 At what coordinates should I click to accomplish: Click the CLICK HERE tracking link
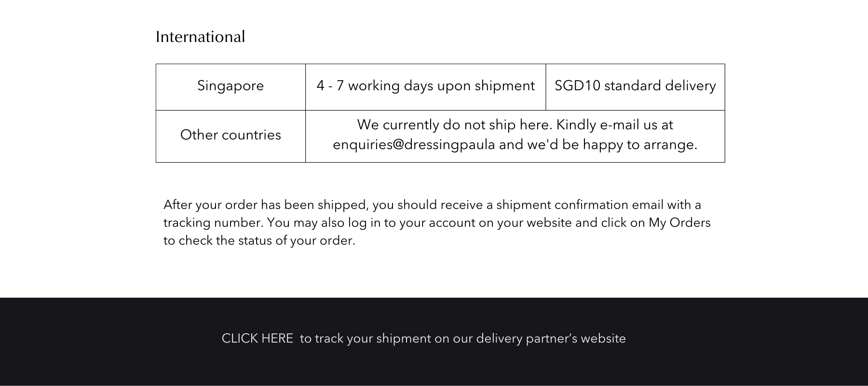tap(257, 339)
